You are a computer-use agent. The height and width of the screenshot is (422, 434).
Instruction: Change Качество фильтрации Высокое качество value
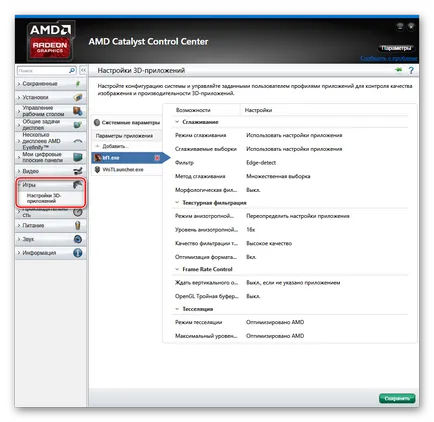(x=269, y=243)
